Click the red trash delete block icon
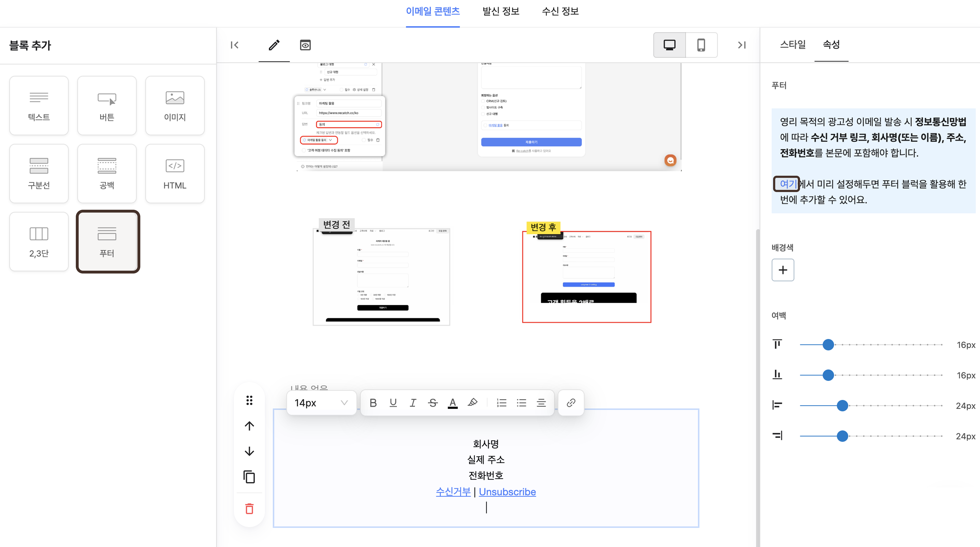 coord(249,509)
